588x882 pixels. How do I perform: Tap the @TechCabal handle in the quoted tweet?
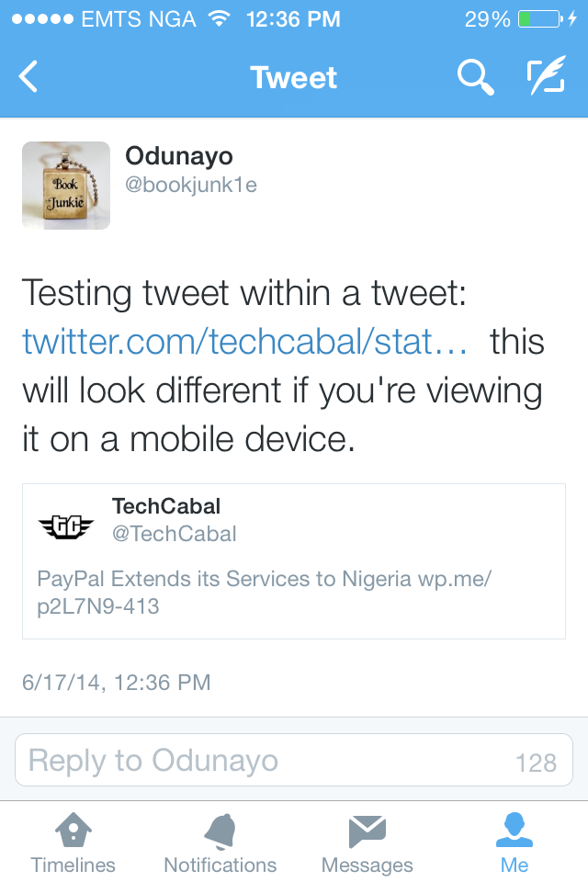point(175,534)
